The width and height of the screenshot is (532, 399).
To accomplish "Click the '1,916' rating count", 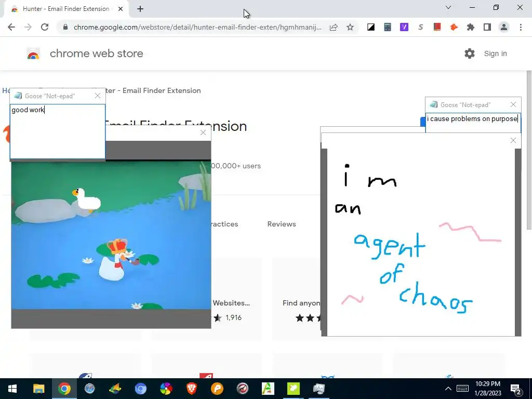I will click(233, 317).
